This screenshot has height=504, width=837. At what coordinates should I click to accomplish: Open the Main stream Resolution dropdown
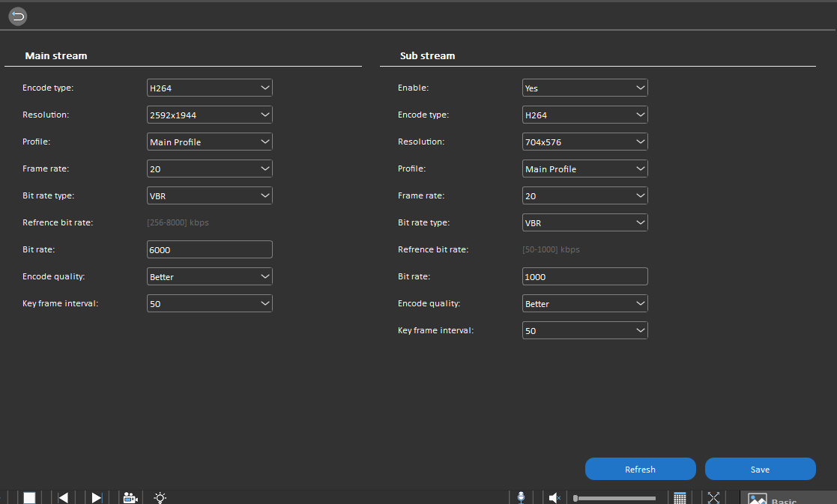tap(209, 114)
